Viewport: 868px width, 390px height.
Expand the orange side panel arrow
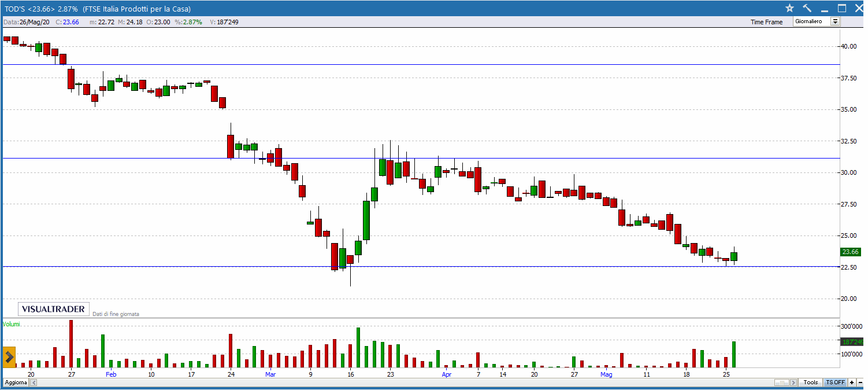[9, 358]
